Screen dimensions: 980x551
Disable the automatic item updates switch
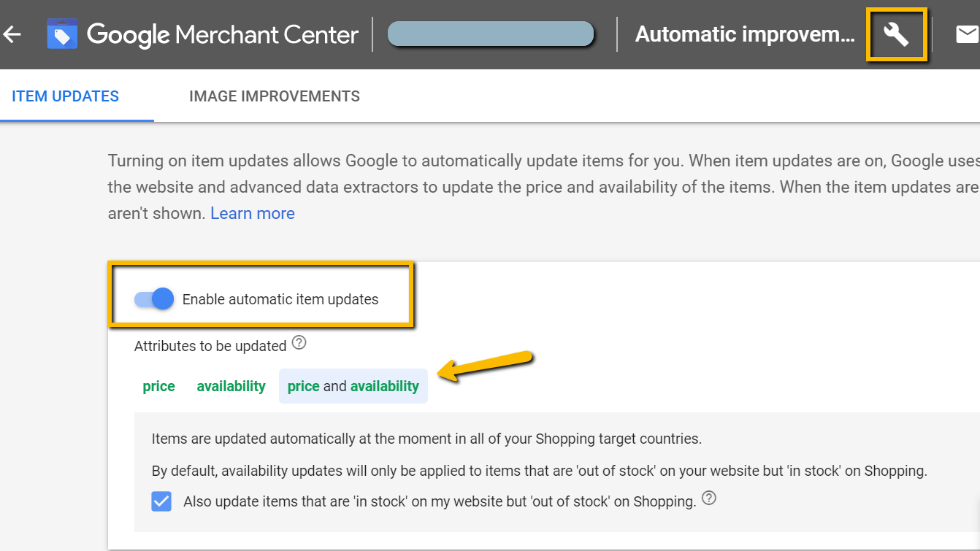(154, 299)
